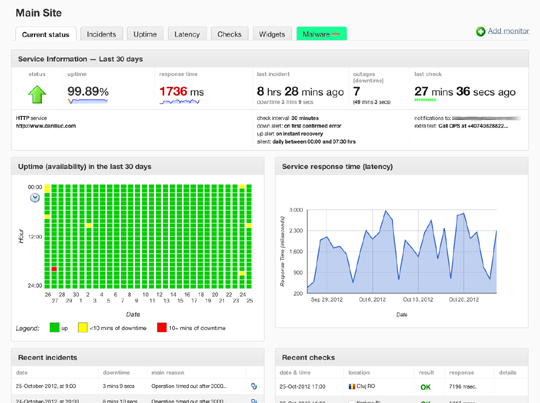Screen dimensions: 540x403
Task: Click the green plus Add monitor icon
Action: click(480, 32)
